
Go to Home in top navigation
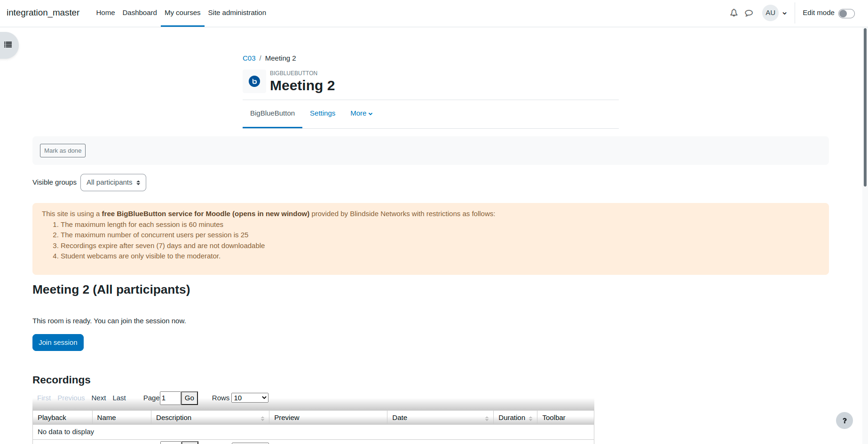[105, 13]
